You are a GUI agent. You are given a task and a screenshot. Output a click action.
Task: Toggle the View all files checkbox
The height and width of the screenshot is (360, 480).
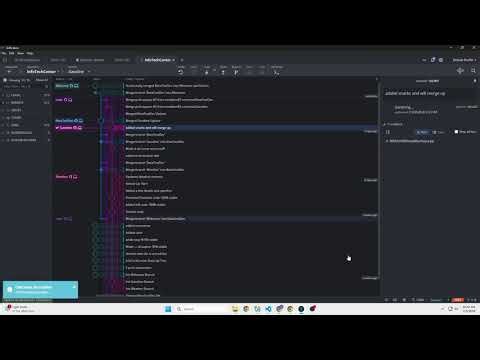(x=456, y=132)
